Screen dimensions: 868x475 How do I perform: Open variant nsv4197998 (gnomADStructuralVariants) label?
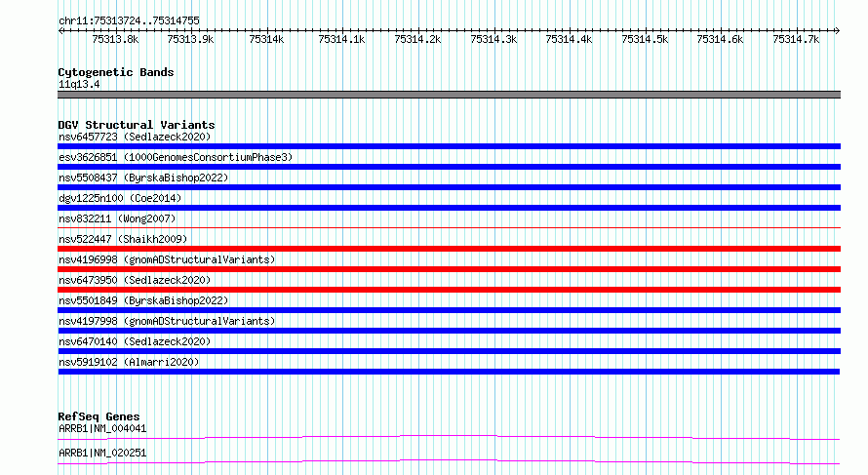(167, 321)
